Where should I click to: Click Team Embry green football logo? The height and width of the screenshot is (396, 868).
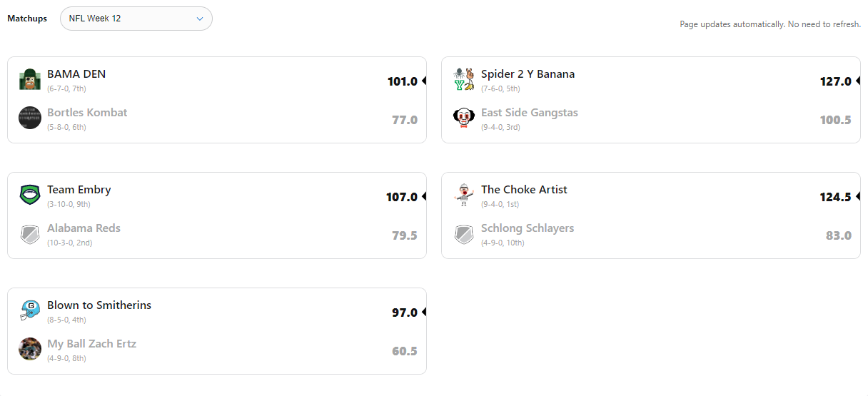30,195
